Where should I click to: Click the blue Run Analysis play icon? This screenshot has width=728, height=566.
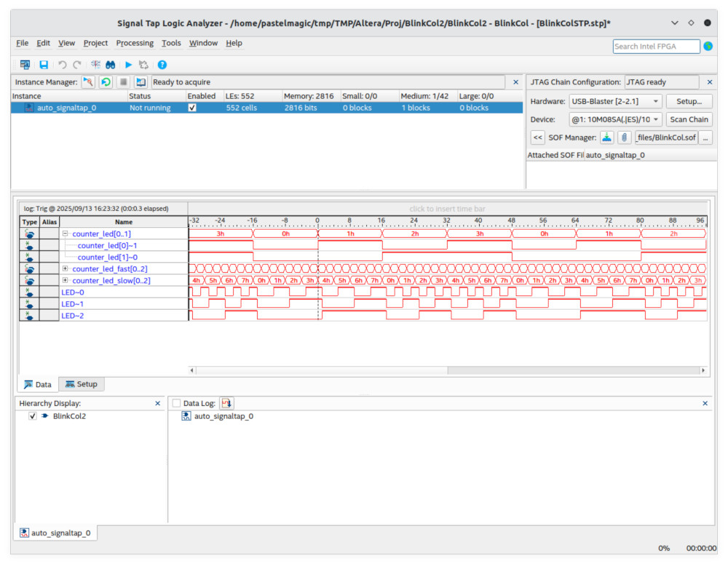tap(129, 65)
